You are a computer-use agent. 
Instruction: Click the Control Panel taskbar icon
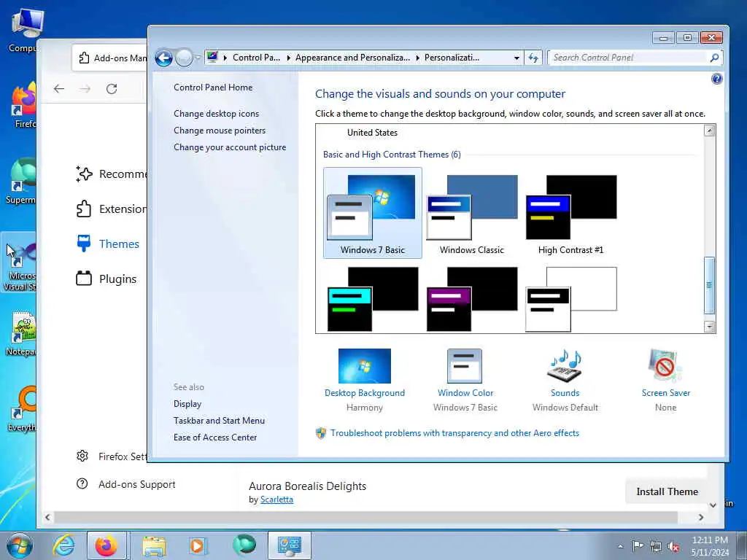289,545
